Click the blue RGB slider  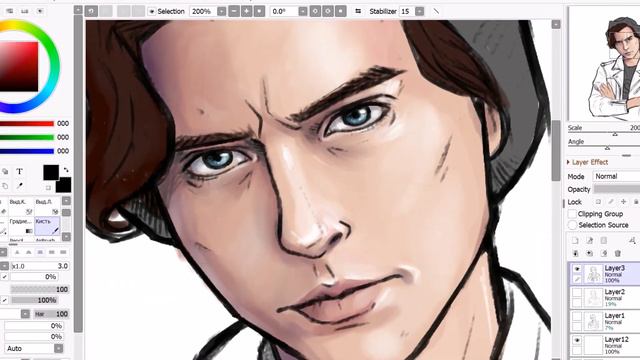tap(27, 151)
